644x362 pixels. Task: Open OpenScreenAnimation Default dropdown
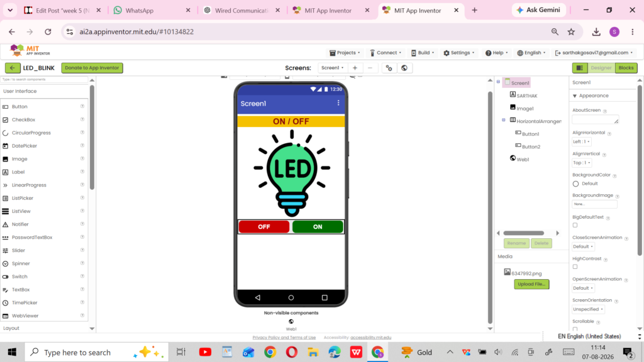pyautogui.click(x=583, y=288)
